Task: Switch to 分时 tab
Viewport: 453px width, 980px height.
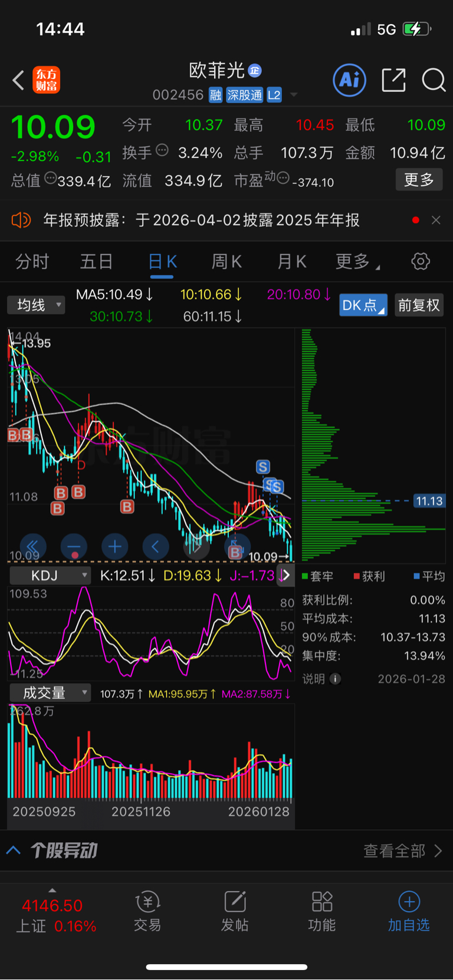Action: (x=32, y=262)
